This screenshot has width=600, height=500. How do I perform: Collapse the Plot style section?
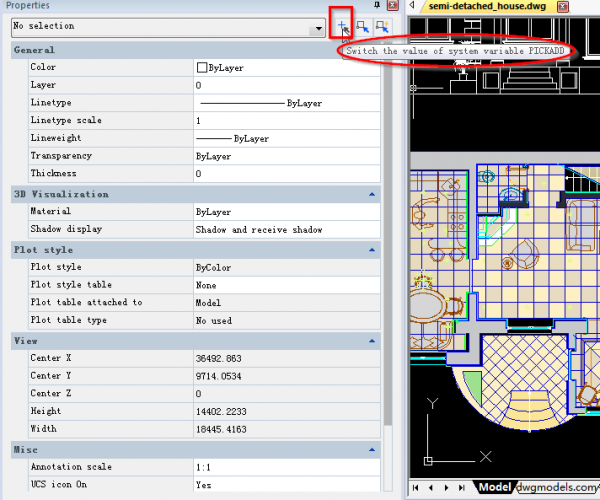coord(372,250)
